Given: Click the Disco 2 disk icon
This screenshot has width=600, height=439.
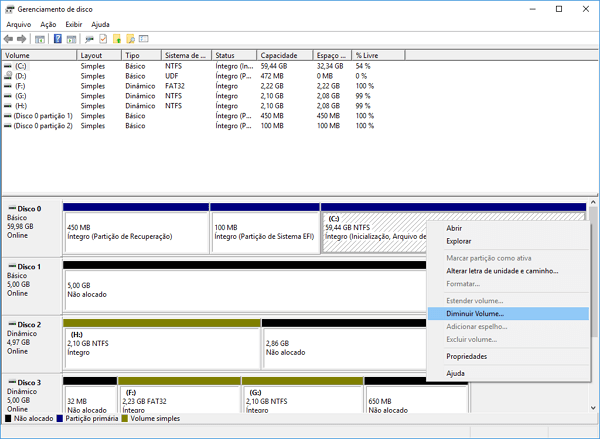Looking at the screenshot, I should coord(11,325).
